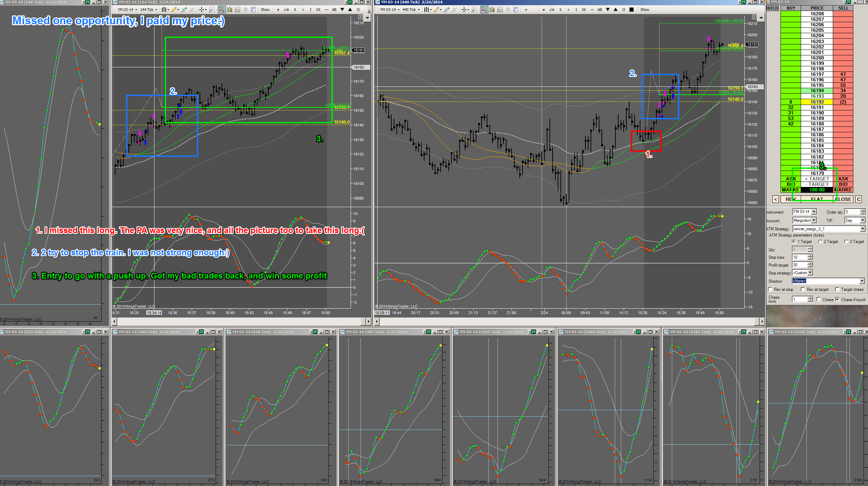Select the 3 Target radio button
The width and height of the screenshot is (868, 486).
(846, 242)
